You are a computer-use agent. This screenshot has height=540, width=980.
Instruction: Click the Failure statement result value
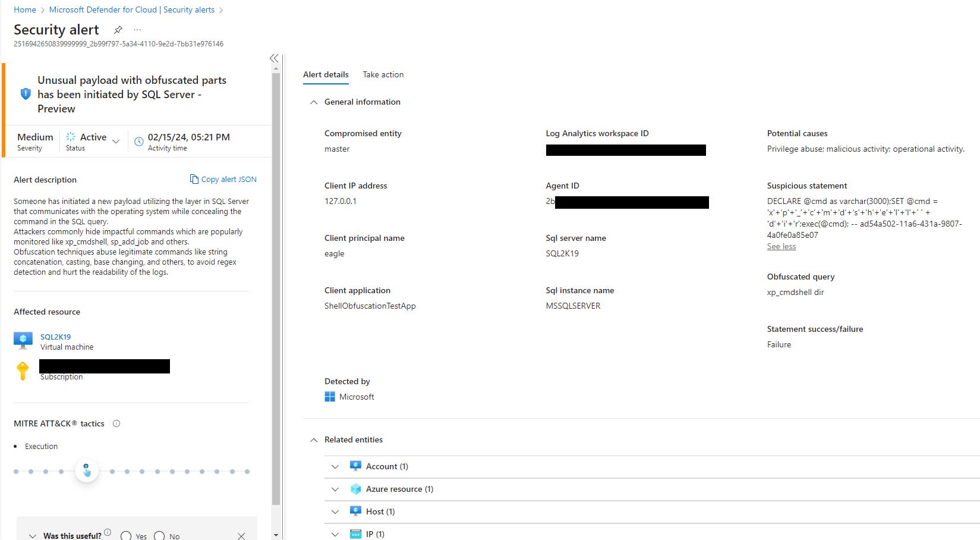click(779, 344)
